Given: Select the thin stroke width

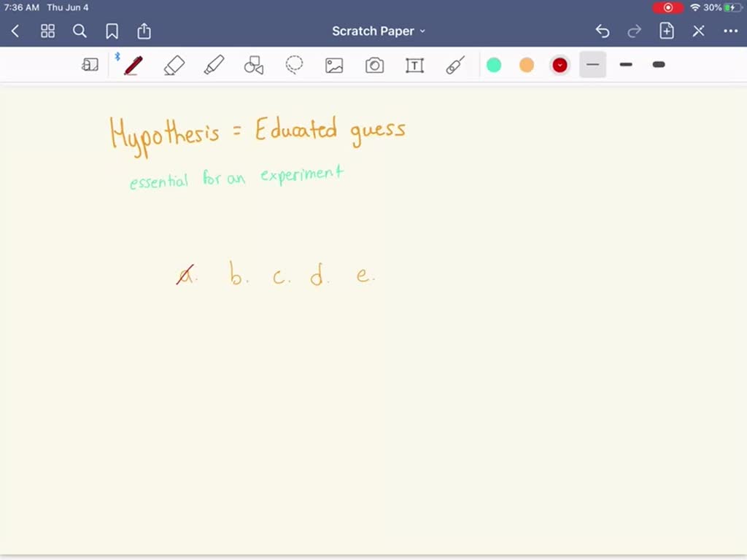Looking at the screenshot, I should 592,65.
